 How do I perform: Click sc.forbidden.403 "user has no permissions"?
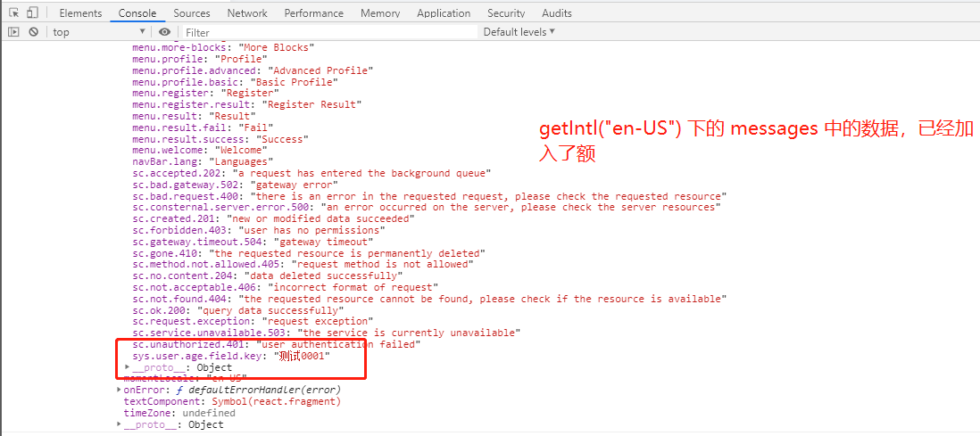point(259,230)
